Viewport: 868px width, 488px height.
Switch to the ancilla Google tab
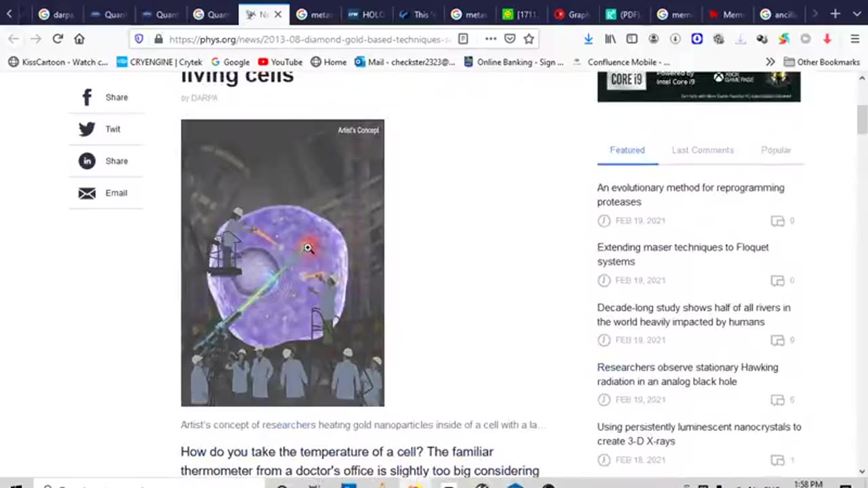[x=778, y=14]
